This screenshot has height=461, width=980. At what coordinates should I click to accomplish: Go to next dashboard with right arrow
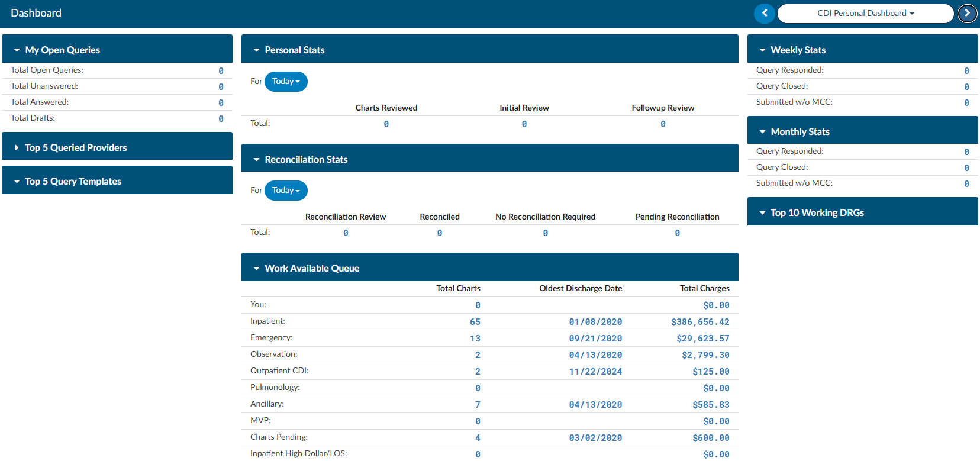[967, 13]
